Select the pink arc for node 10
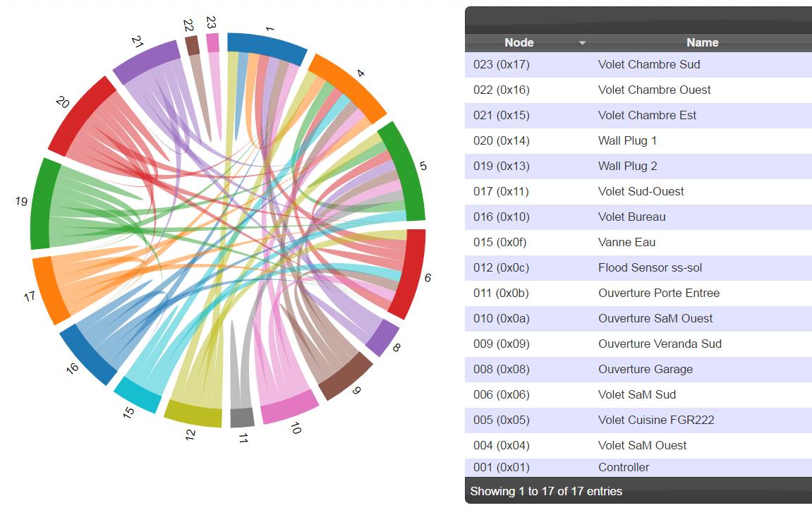Screen dimensions: 812x527 click(289, 407)
